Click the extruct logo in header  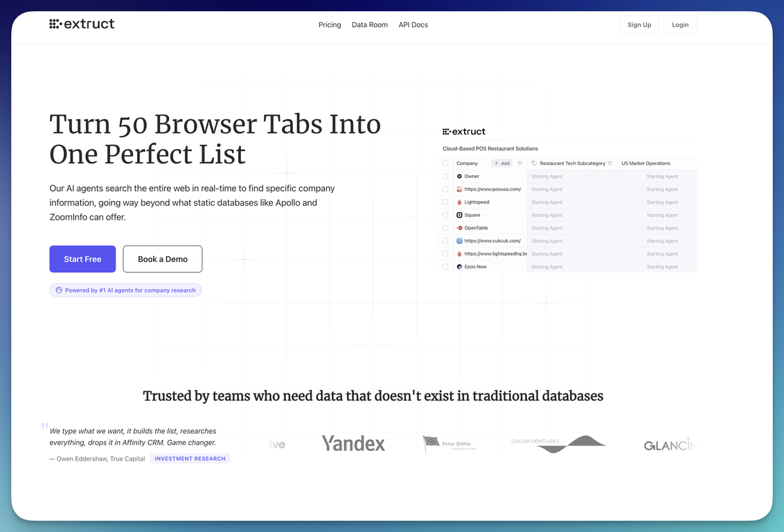(82, 24)
